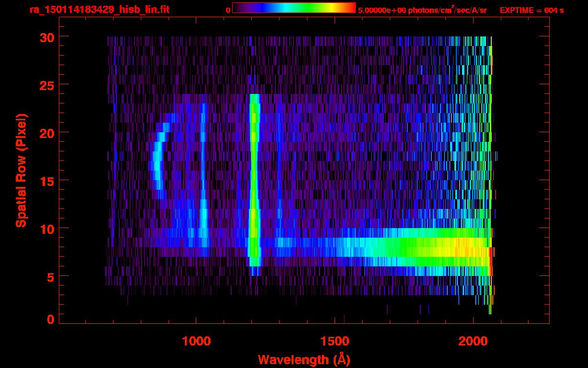Click the 5.00000e+06 photons units label
The image size is (588, 368).
click(x=422, y=10)
